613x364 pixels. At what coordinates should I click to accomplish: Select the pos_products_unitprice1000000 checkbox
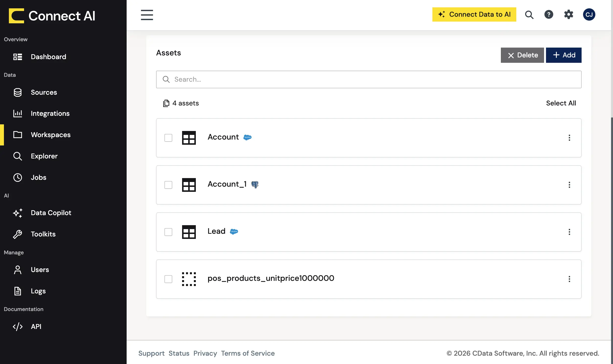[x=168, y=279]
